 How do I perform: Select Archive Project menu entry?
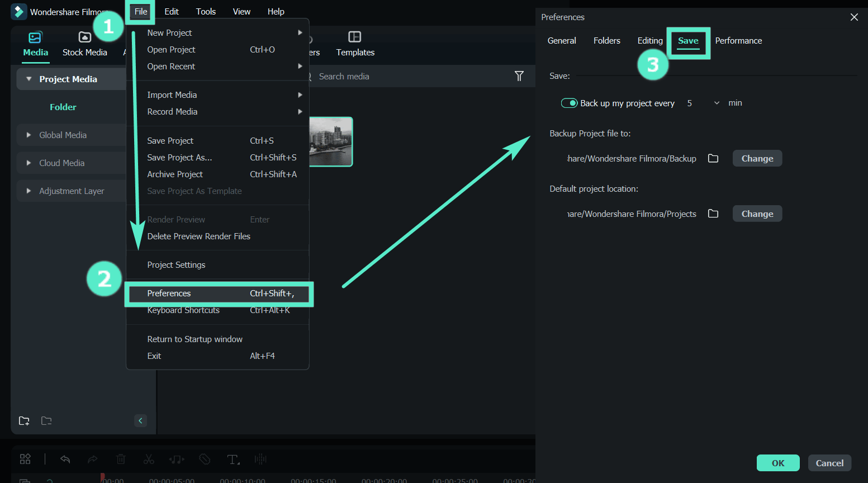[x=218, y=174]
